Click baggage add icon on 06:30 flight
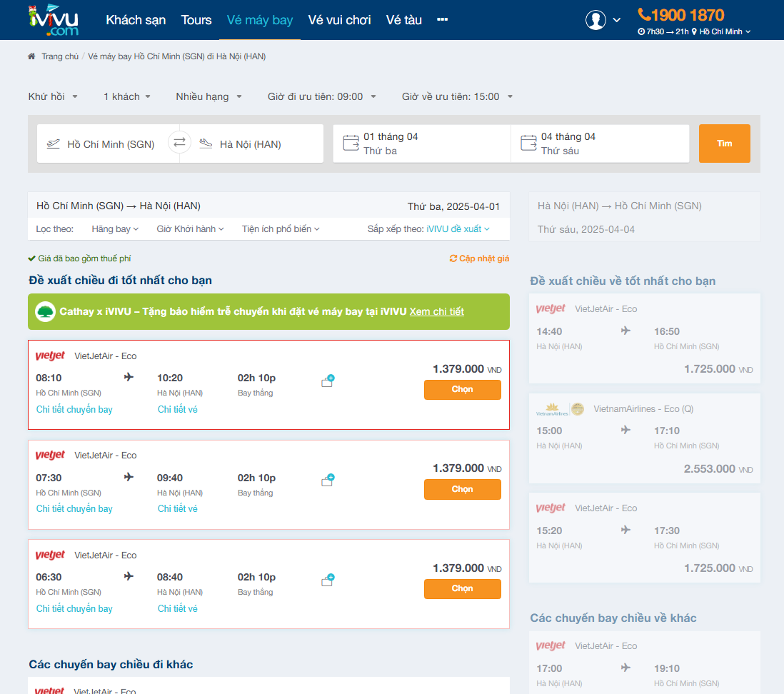The height and width of the screenshot is (694, 784). pos(328,580)
